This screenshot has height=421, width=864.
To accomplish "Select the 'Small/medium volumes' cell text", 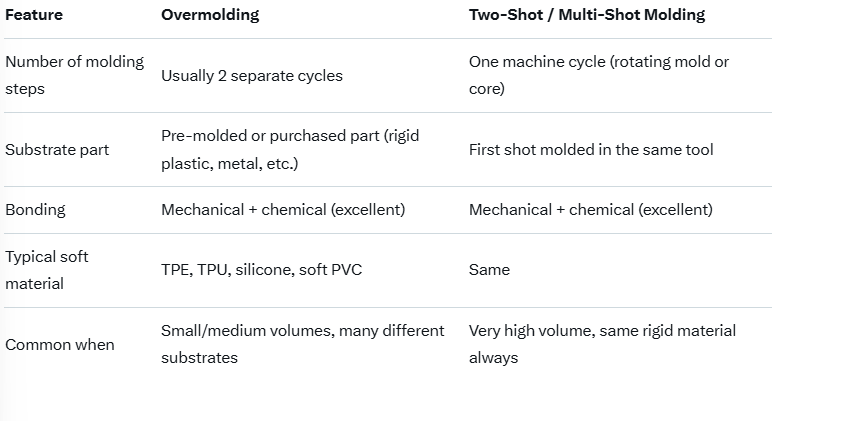I will point(302,331).
